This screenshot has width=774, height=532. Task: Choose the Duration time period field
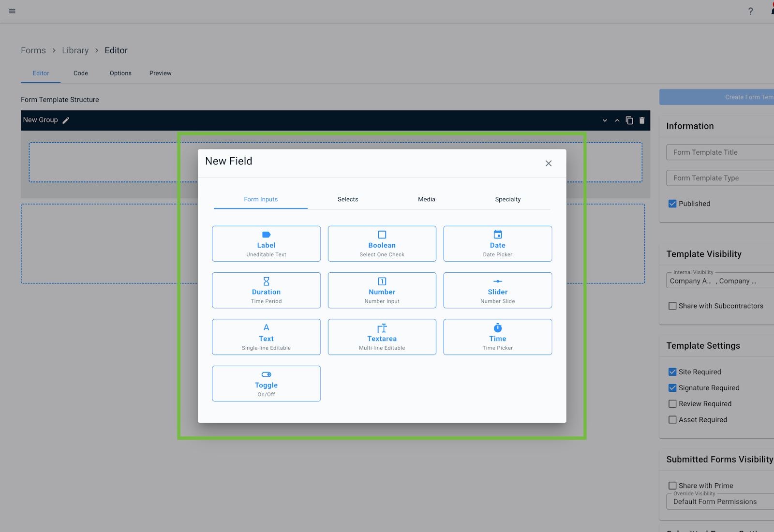coord(266,290)
